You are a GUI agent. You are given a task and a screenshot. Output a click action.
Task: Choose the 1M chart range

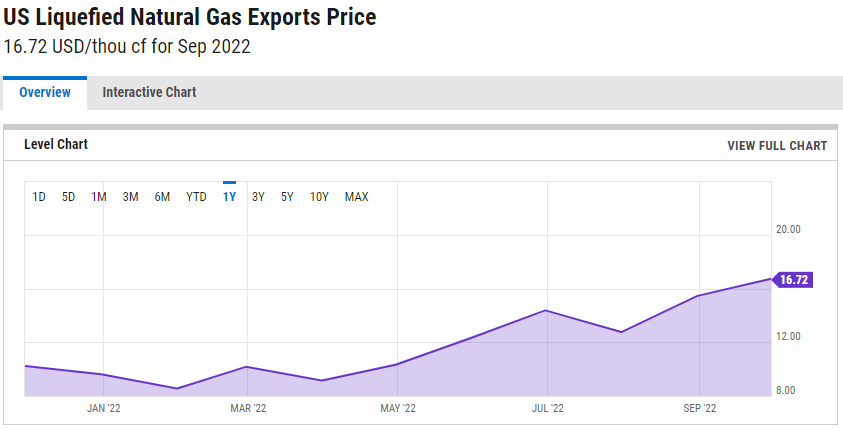coord(98,197)
